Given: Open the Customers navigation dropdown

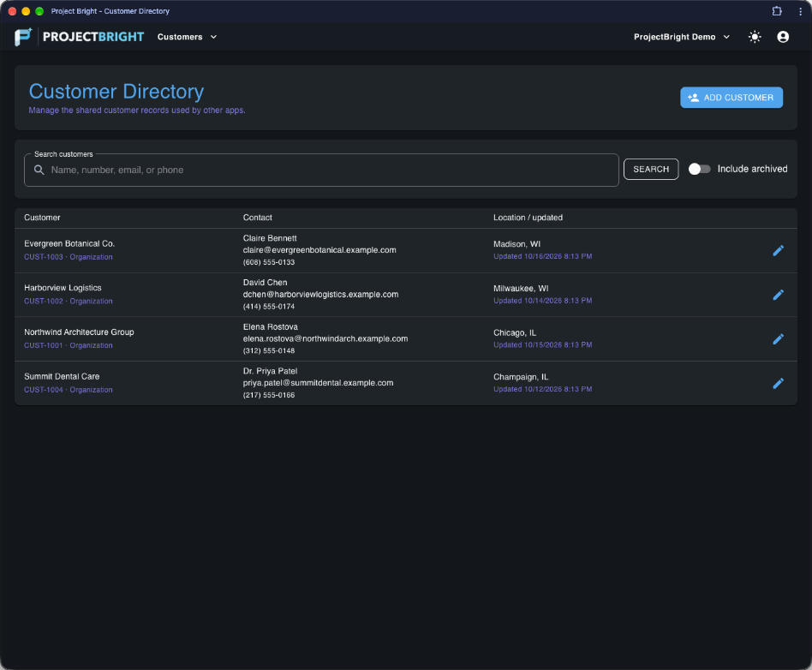Looking at the screenshot, I should point(187,37).
